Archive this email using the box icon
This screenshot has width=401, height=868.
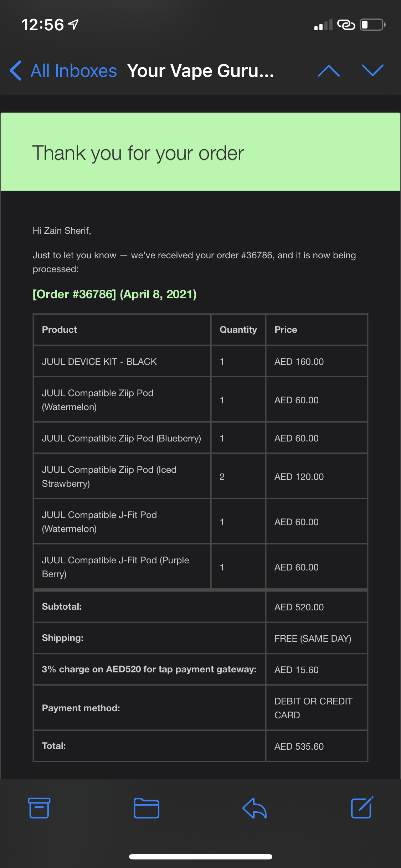(39, 808)
